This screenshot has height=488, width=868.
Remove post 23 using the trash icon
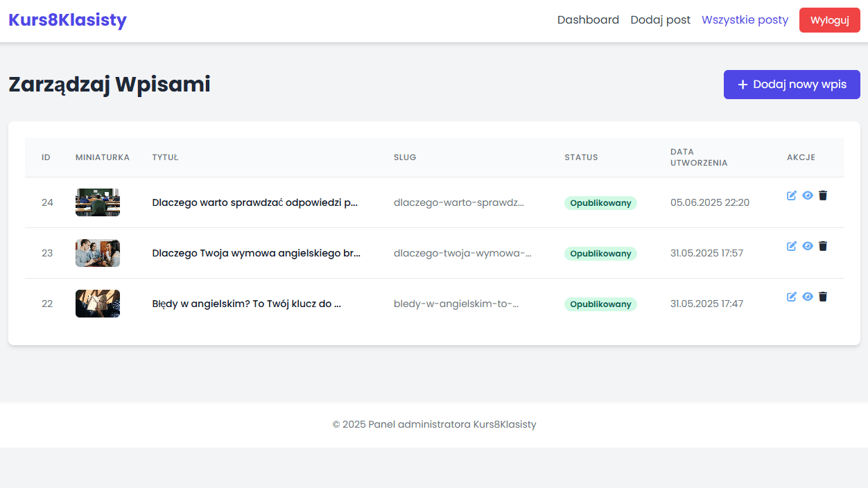click(x=823, y=246)
